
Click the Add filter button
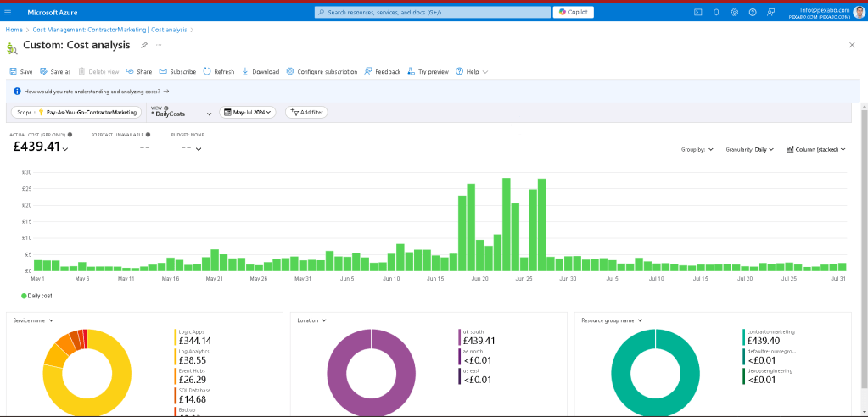click(306, 112)
